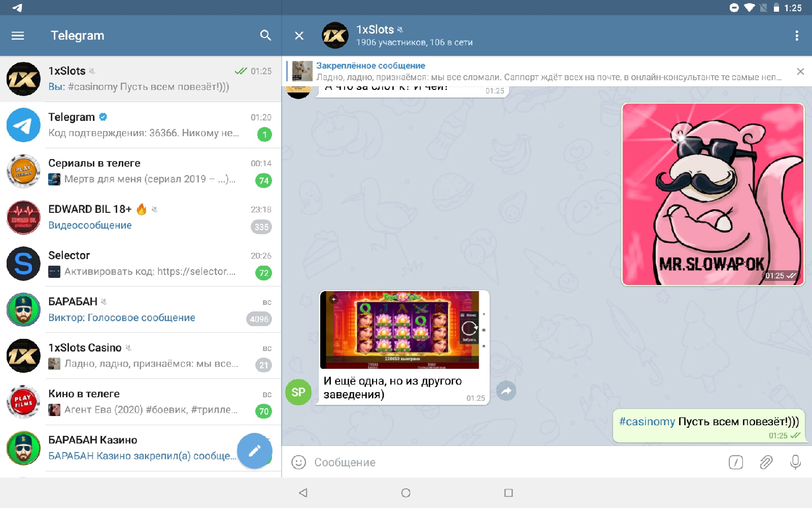View the slot machine screenshot image
Screen dimensions: 812x508
point(399,330)
